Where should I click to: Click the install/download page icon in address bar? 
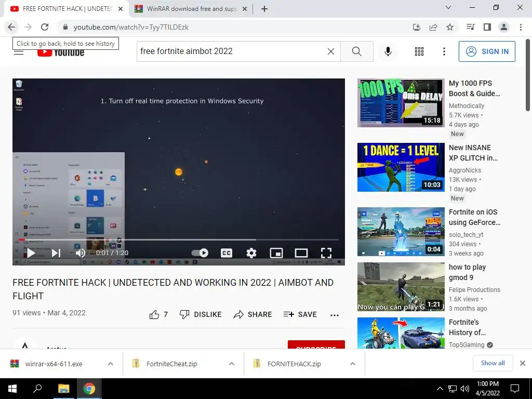click(x=417, y=27)
